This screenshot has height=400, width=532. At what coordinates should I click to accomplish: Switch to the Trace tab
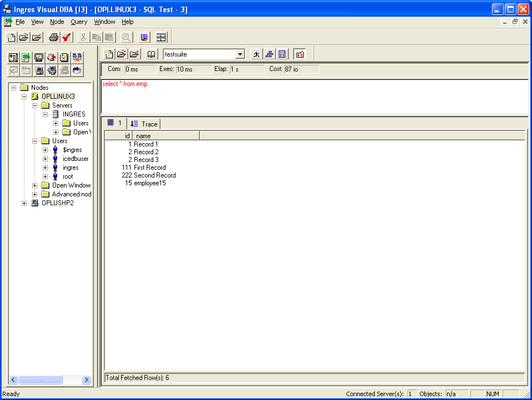[x=144, y=124]
